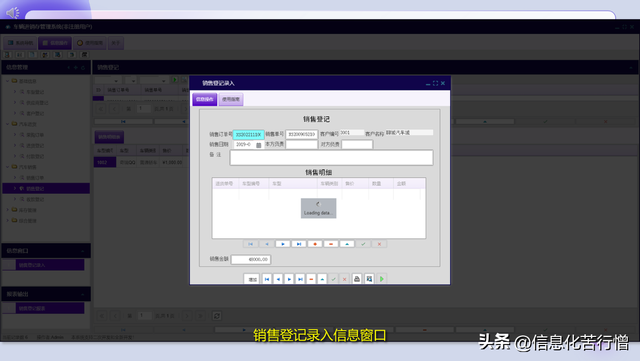Screen dimensions: 640x361
Task: Run query with green arrow in 销售登记 filter bar
Action: pyautogui.click(x=175, y=80)
